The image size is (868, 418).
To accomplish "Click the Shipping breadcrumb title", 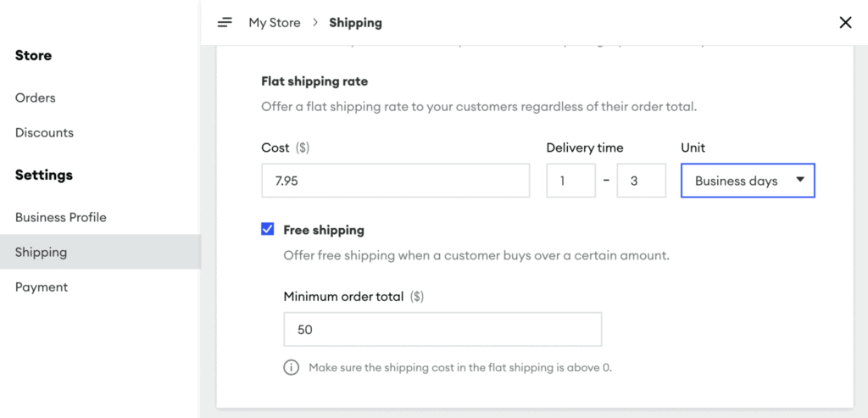I will pos(355,23).
